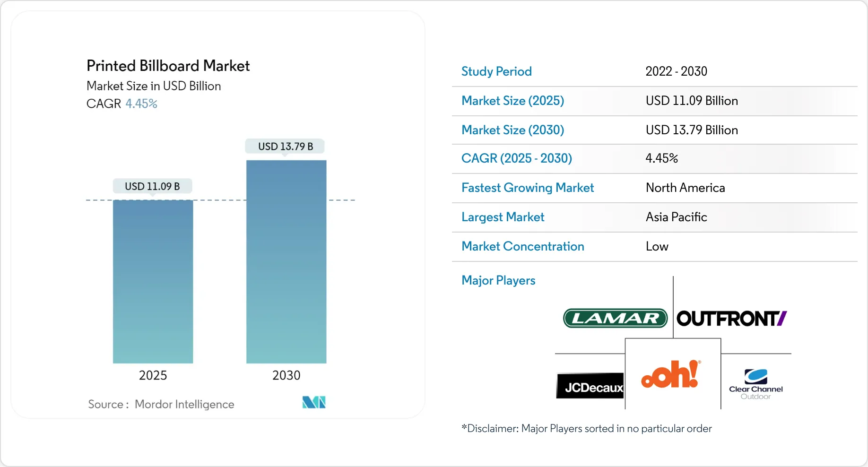The width and height of the screenshot is (868, 467).
Task: Click the Study Period row label
Action: coord(496,71)
